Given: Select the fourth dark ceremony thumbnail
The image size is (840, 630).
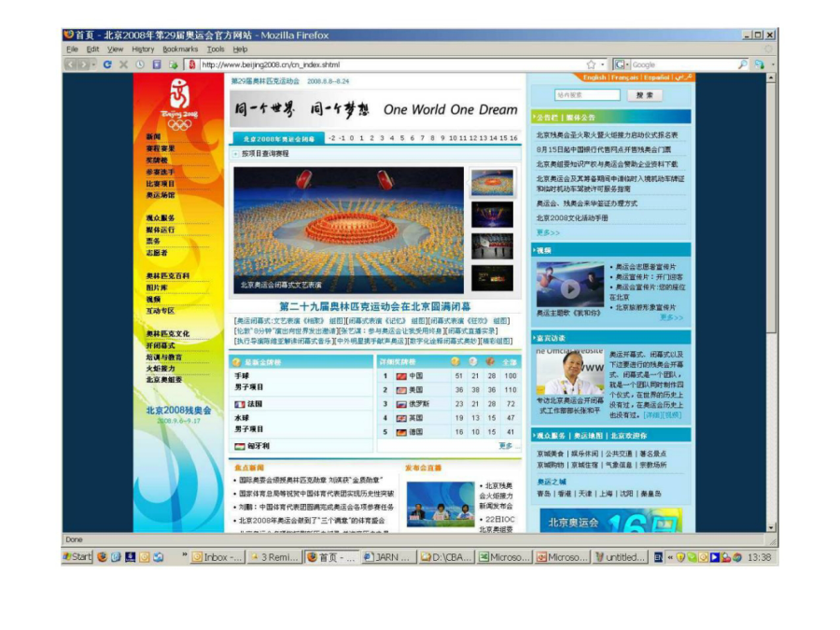Looking at the screenshot, I should [x=492, y=278].
